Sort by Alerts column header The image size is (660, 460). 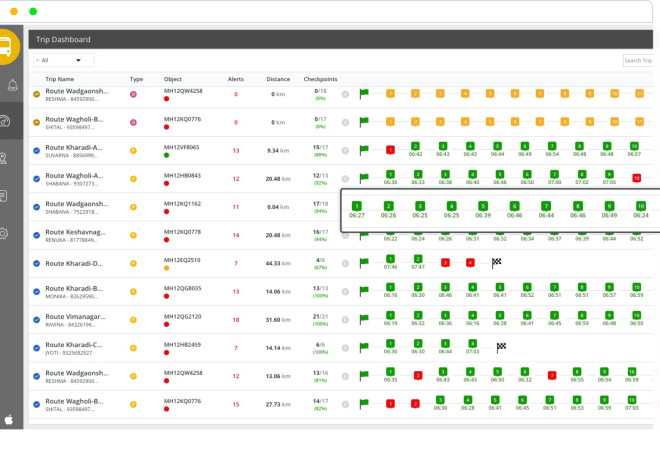[x=235, y=79]
